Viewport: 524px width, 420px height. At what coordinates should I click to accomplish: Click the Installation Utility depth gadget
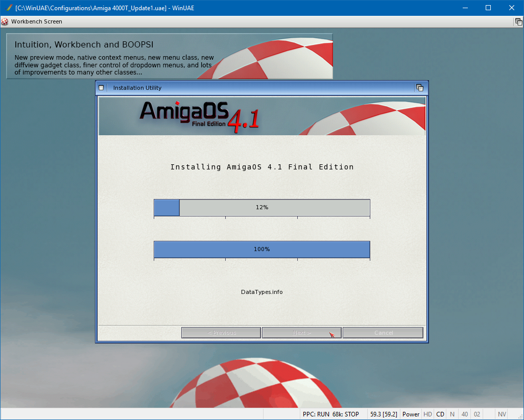420,88
